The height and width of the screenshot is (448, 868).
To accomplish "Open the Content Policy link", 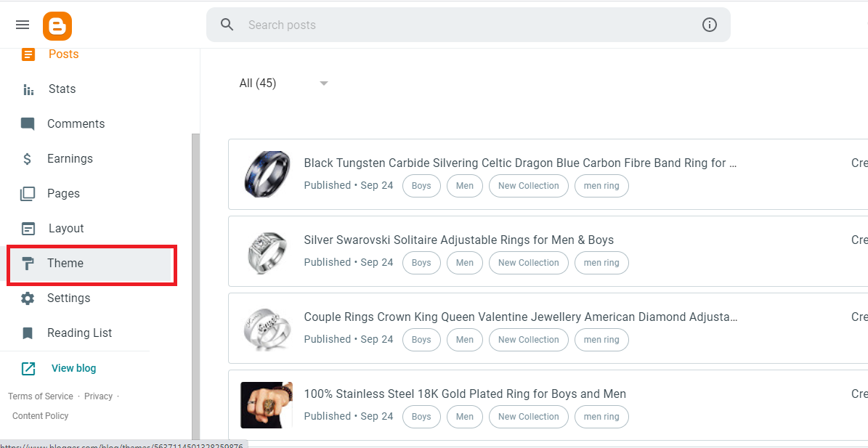I will point(41,416).
